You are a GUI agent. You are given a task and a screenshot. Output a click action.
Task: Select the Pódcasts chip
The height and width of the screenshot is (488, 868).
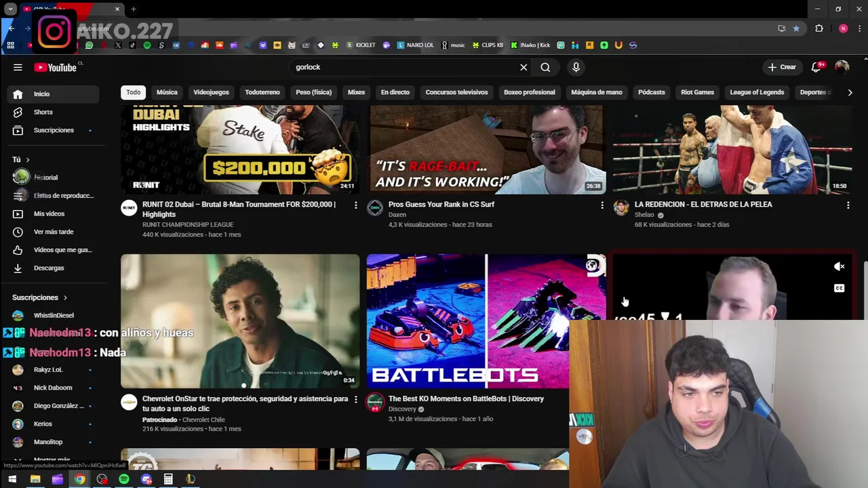[652, 92]
